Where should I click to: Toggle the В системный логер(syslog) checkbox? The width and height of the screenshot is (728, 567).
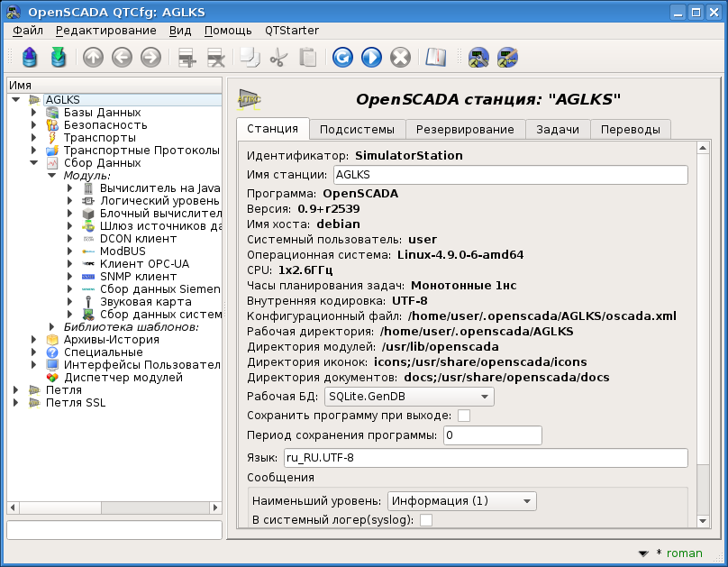coord(426,519)
